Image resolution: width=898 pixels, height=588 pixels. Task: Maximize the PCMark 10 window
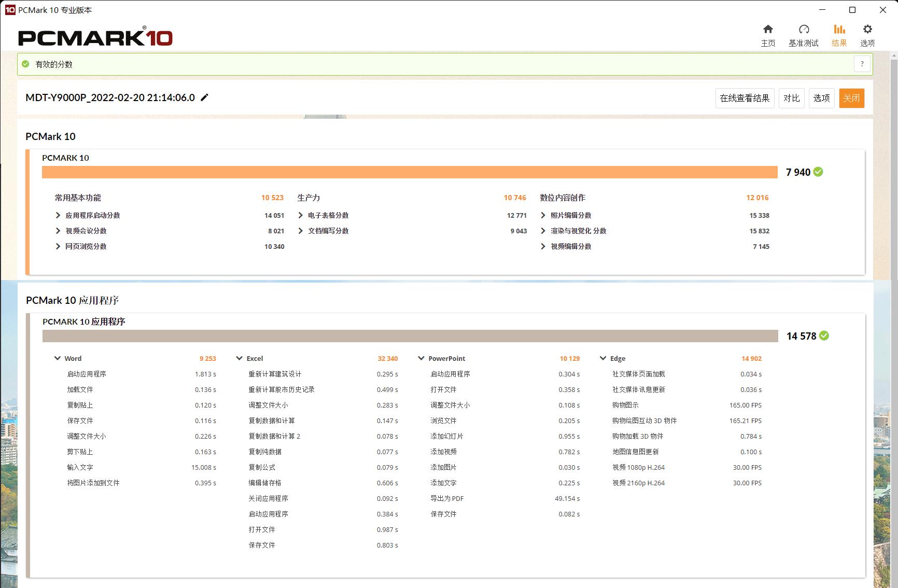coord(852,10)
